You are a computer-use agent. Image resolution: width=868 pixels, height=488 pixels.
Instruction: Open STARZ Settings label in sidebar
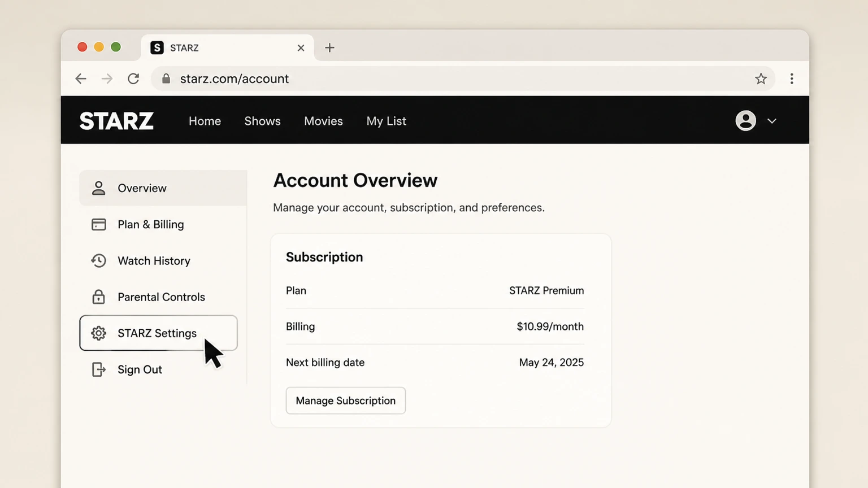pyautogui.click(x=157, y=333)
